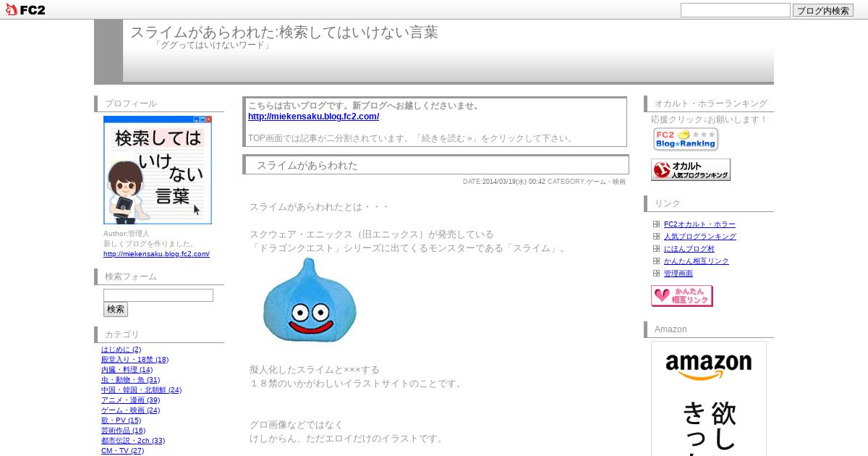Open the CM・TV (27) category
Image resolution: width=868 pixels, height=456 pixels.
(123, 451)
